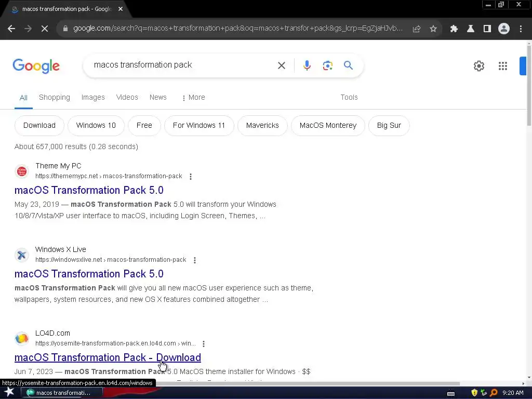Open Chrome Labs flask icon
Viewport: 532px width, 399px height.
(x=470, y=29)
